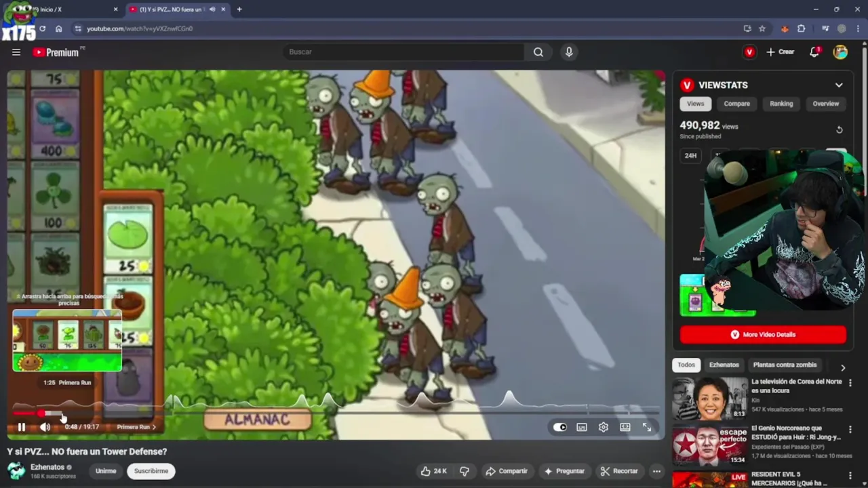Screen dimensions: 868x488
Task: Click the Recortar clip button
Action: [x=618, y=471]
